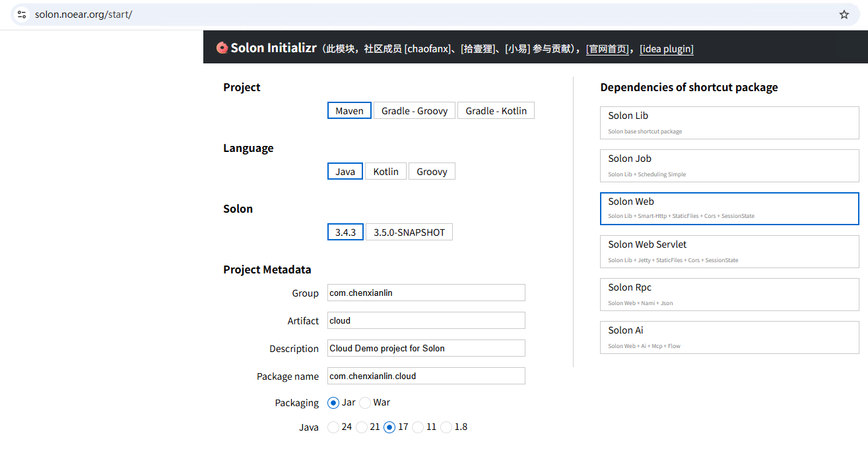Select War packaging option
This screenshot has height=461, width=868.
coord(365,403)
